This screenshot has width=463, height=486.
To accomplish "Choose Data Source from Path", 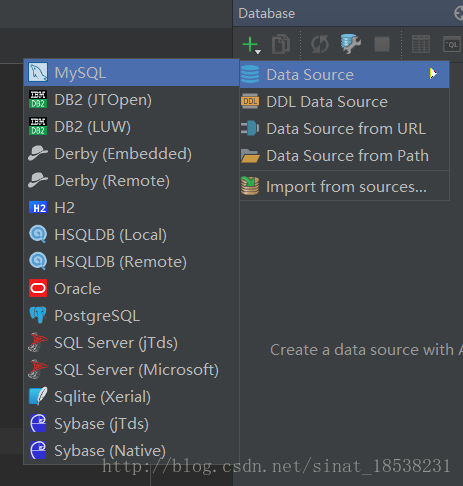I will tap(344, 156).
